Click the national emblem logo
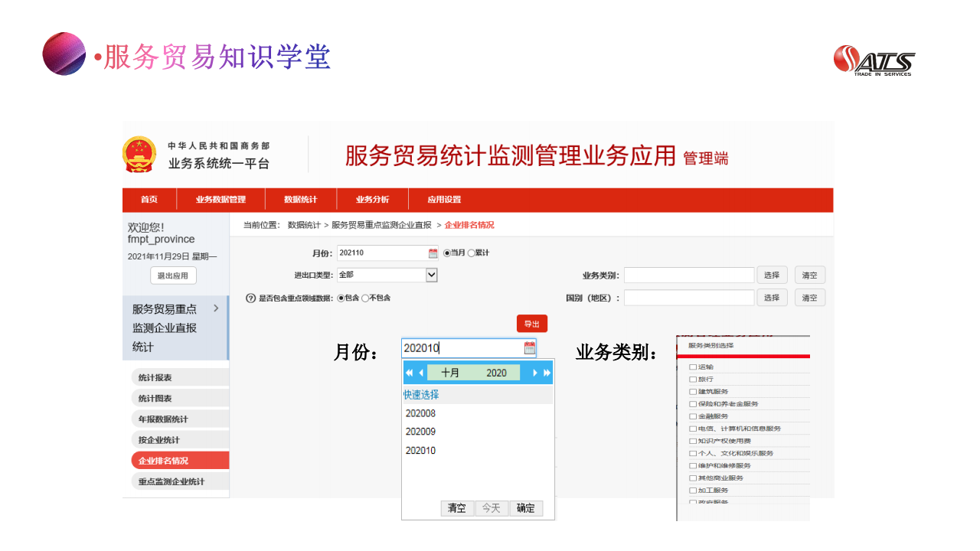Screen dimensions: 980x551 [139, 155]
